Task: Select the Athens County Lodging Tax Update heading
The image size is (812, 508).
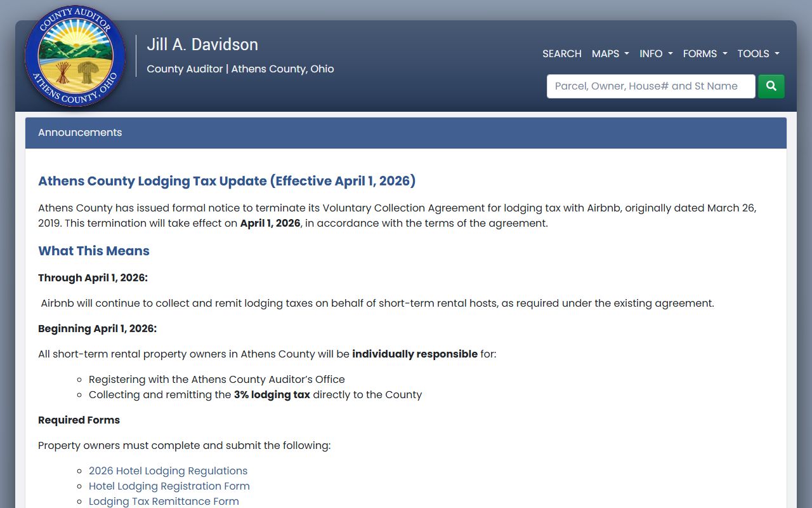Action: click(x=227, y=181)
